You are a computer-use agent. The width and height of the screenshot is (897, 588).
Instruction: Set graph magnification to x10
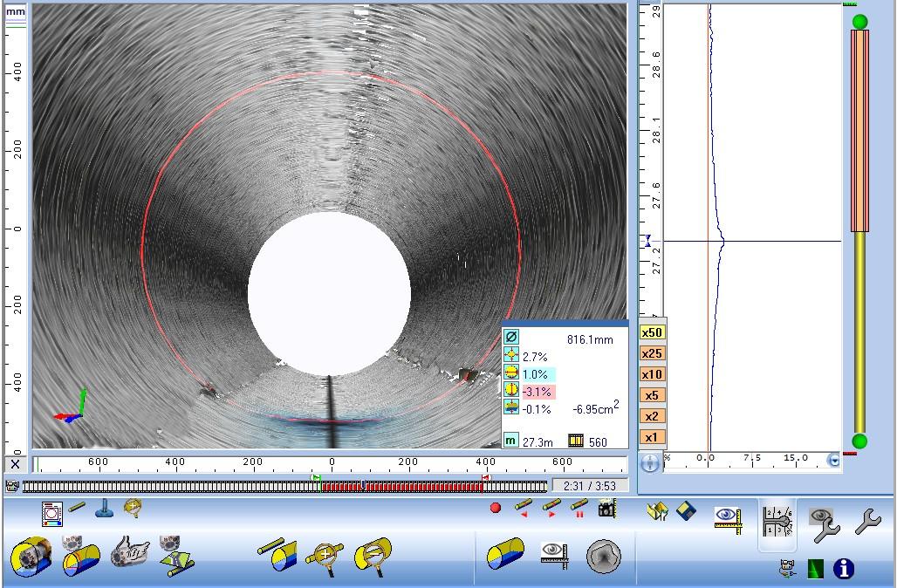click(x=652, y=374)
